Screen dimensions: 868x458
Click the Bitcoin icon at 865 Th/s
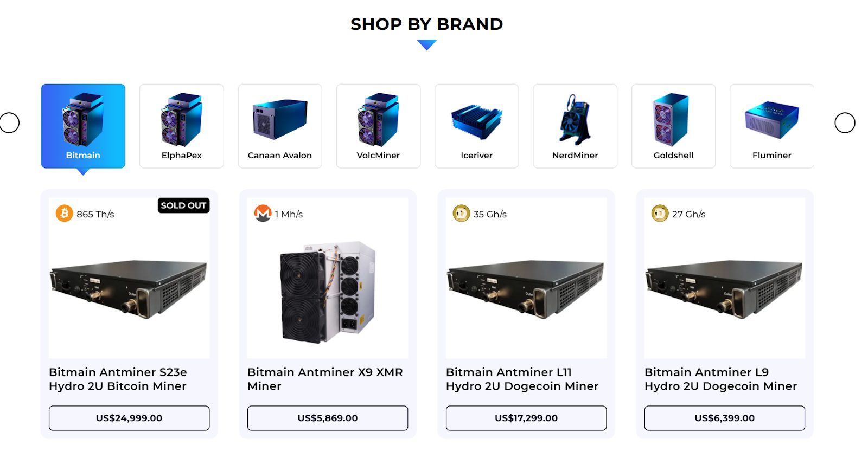tap(64, 213)
